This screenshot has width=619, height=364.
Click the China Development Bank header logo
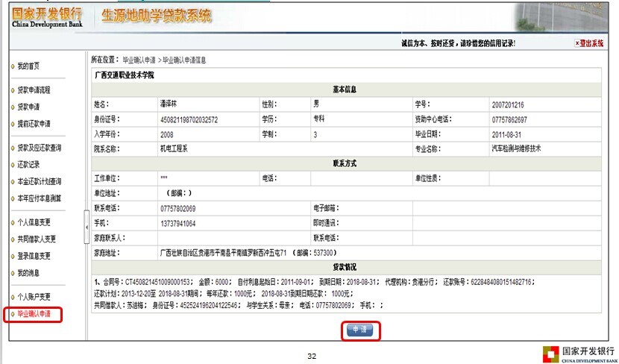pos(45,16)
